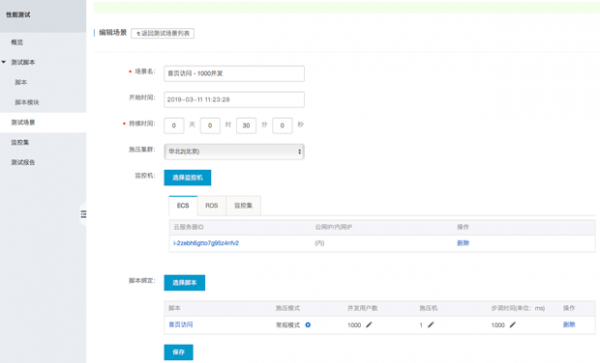Edit pacing time pencil icon
Viewport: 600px width, 363px height.
[513, 325]
